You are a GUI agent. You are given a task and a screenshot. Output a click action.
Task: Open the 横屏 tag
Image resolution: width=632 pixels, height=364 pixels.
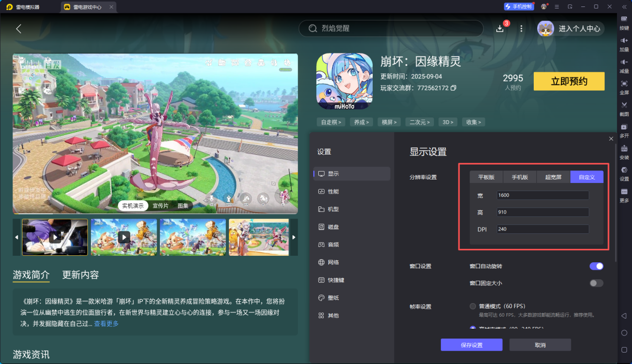[x=390, y=122]
